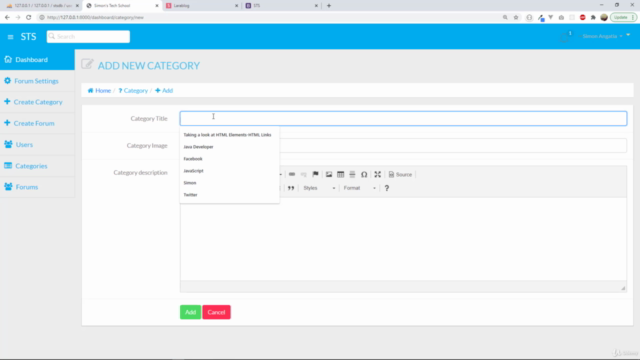Click the link icon in editor toolbar

[292, 174]
